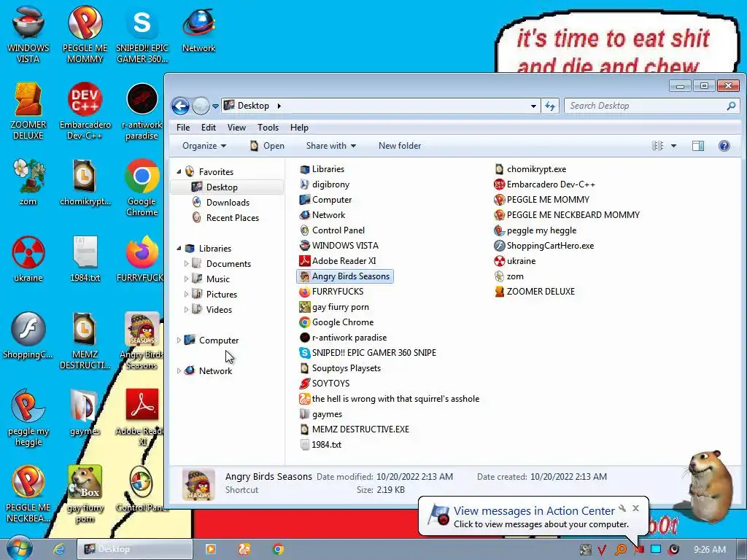Open peggle my heggle desktop icon
This screenshot has height=560, width=747.
pyautogui.click(x=28, y=418)
